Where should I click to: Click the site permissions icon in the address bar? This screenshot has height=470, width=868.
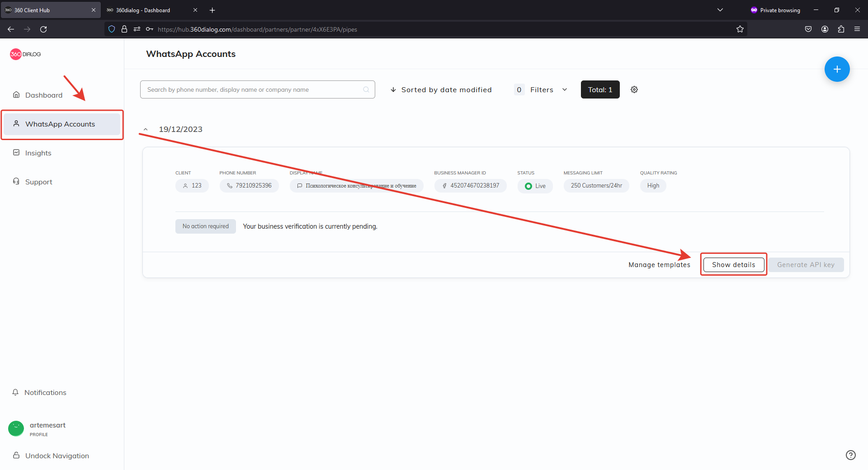click(137, 29)
